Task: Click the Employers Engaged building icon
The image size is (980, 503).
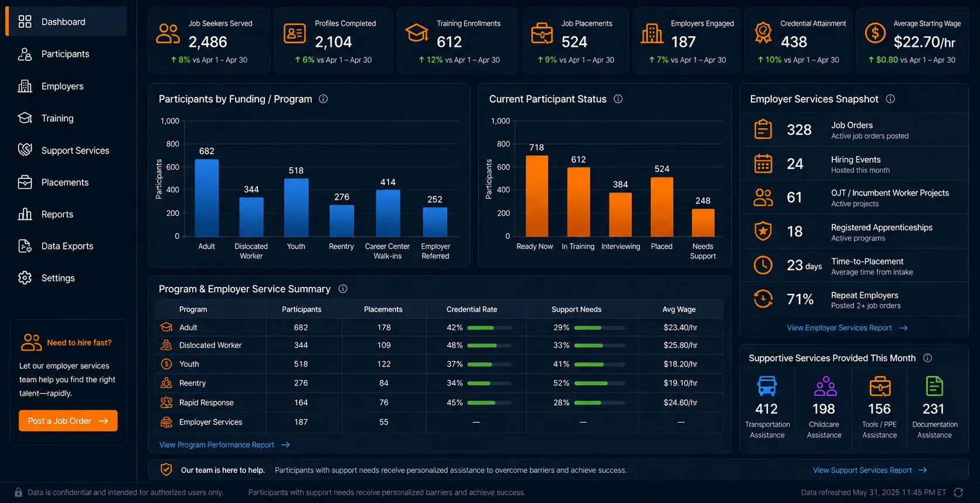Action: point(652,33)
